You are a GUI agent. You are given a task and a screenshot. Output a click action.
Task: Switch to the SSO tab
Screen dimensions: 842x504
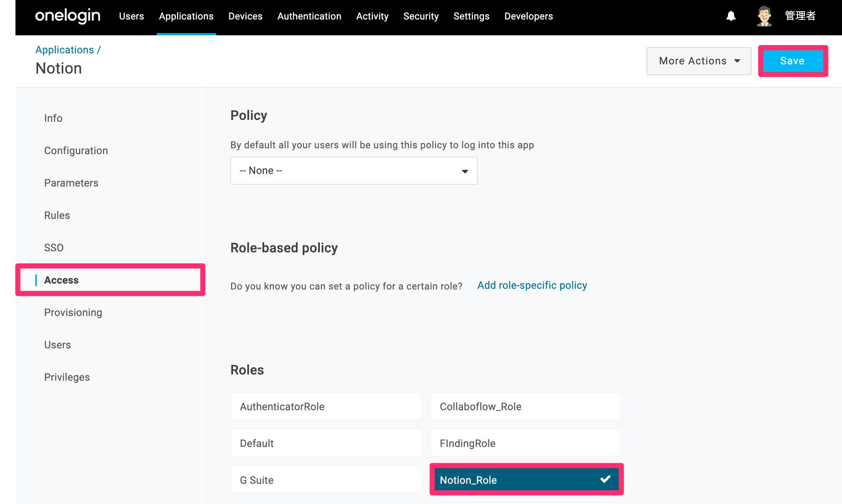(x=54, y=248)
